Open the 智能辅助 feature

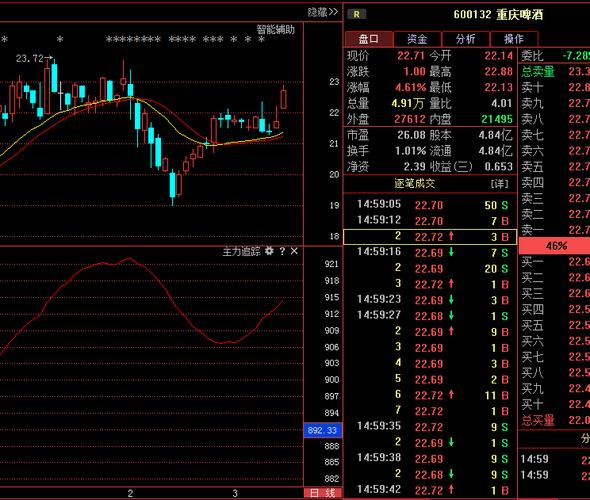[x=275, y=30]
